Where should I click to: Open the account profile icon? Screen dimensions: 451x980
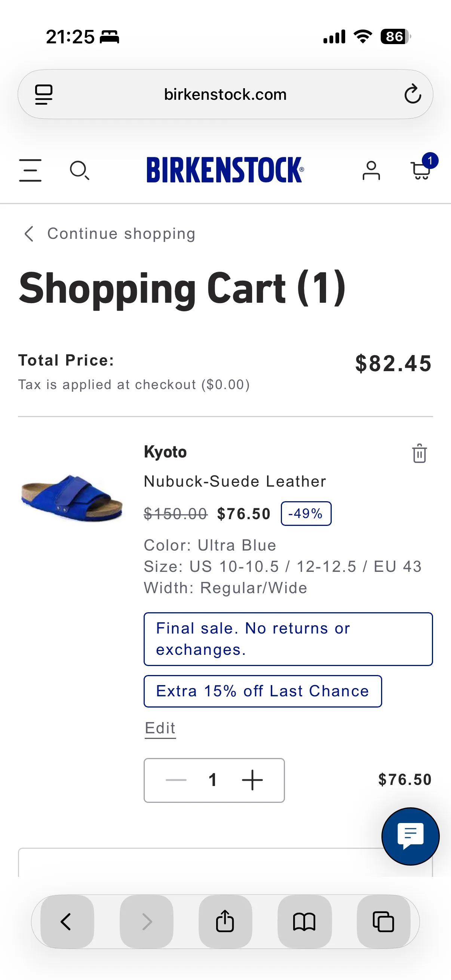point(371,170)
